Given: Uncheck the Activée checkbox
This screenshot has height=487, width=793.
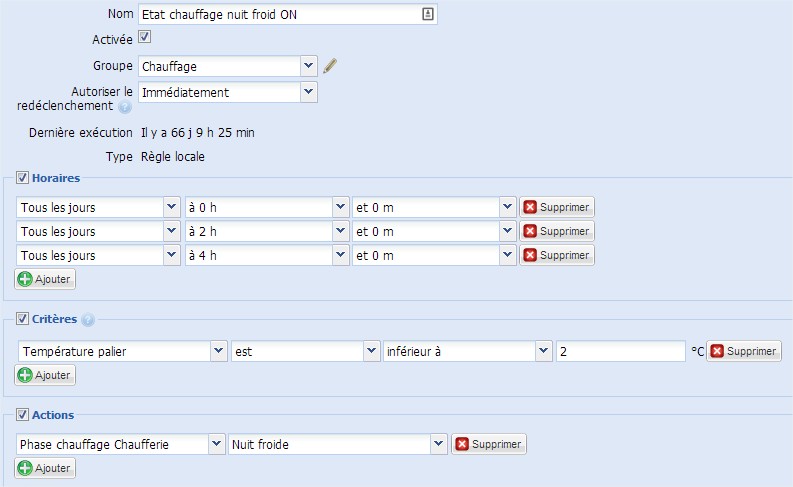Looking at the screenshot, I should pyautogui.click(x=144, y=38).
